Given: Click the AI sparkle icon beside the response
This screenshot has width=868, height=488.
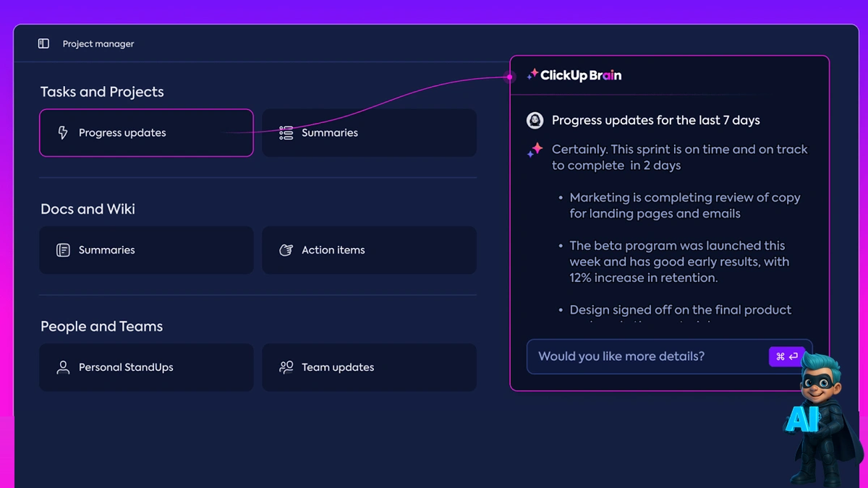Looking at the screenshot, I should (x=535, y=150).
